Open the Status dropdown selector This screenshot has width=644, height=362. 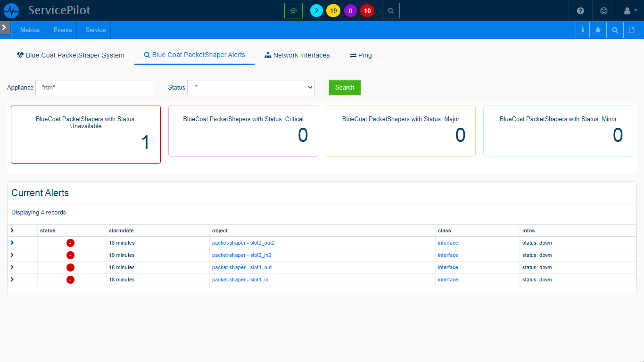pos(251,88)
